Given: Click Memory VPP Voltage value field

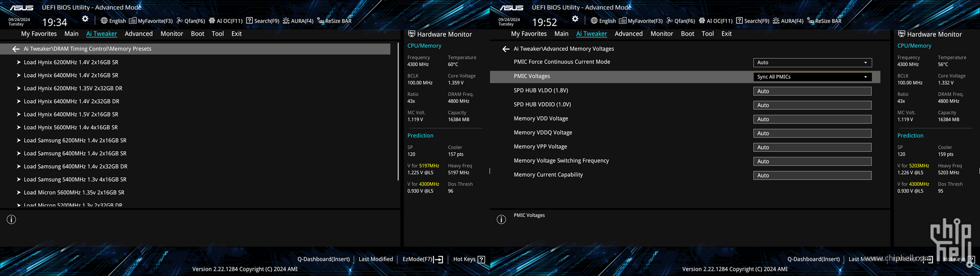Looking at the screenshot, I should (x=813, y=147).
